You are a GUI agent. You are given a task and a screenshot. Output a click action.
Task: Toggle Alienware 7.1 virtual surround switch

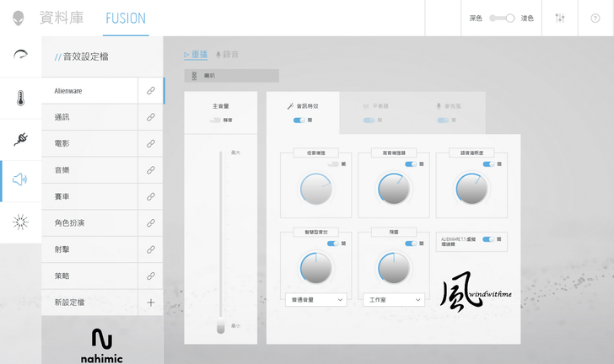(x=488, y=239)
